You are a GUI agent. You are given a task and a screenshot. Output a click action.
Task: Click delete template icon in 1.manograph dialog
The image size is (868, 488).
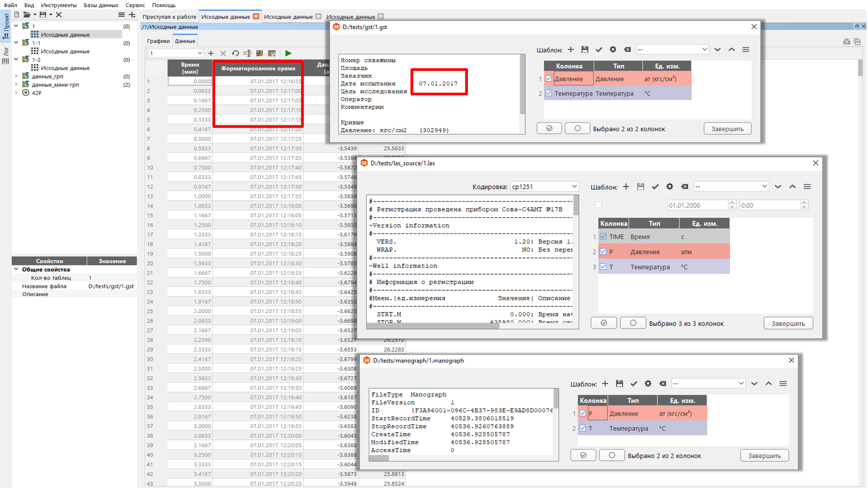pos(663,384)
